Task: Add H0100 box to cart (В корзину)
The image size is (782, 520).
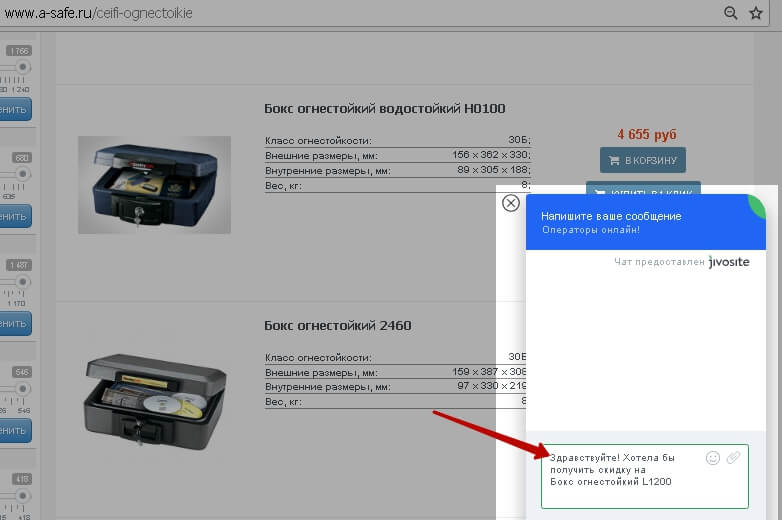Action: [642, 160]
